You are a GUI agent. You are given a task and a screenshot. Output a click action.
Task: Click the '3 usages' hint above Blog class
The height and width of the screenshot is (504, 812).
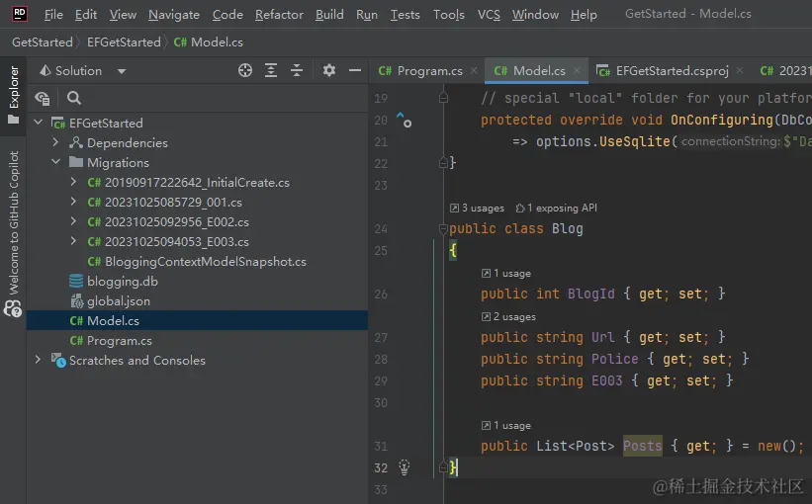point(477,208)
